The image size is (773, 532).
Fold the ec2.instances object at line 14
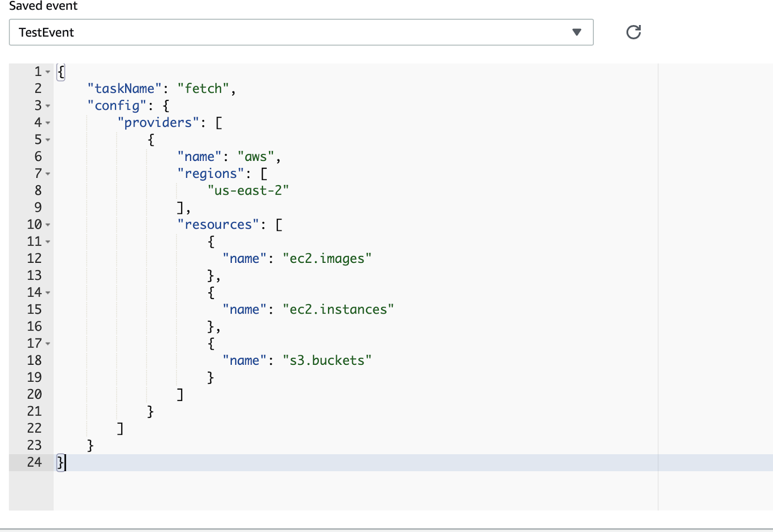click(x=48, y=293)
